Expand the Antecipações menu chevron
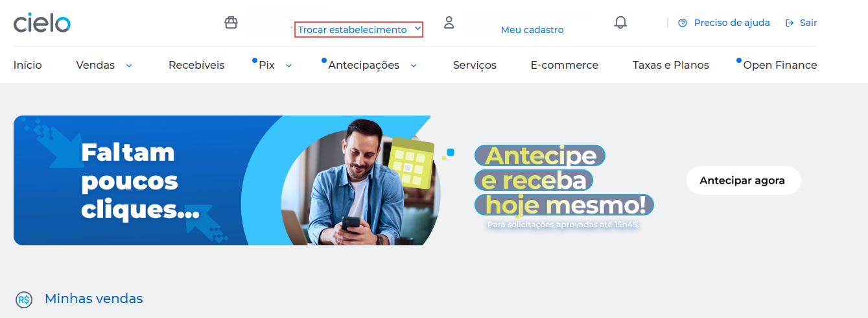 tap(414, 66)
